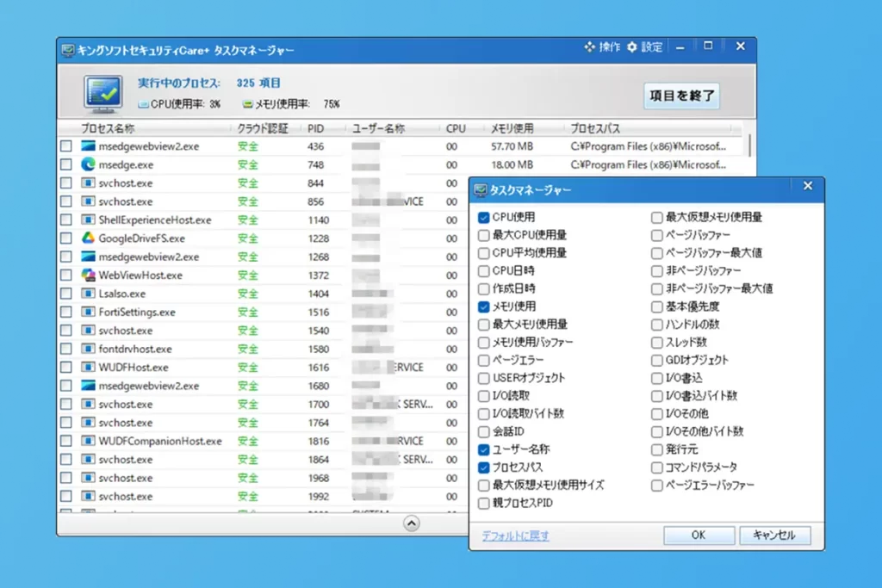Enable the 基本優先度 checkbox
882x588 pixels.
[656, 306]
